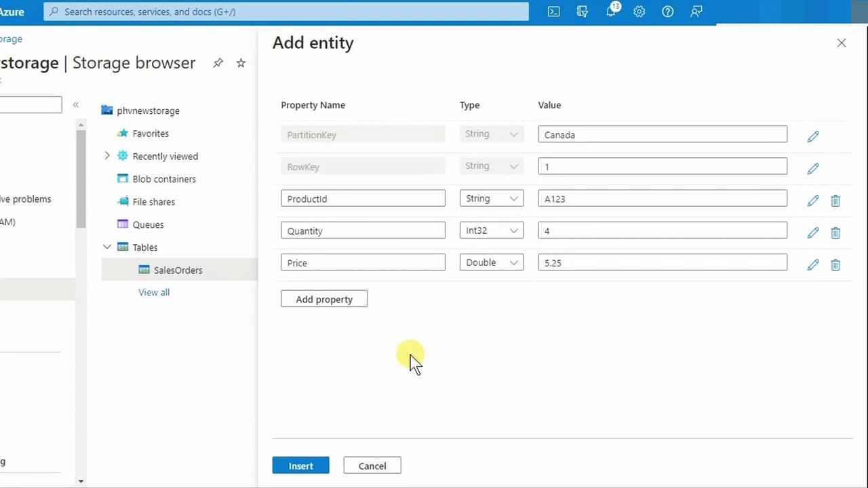Collapse the Tables tree node

point(107,247)
